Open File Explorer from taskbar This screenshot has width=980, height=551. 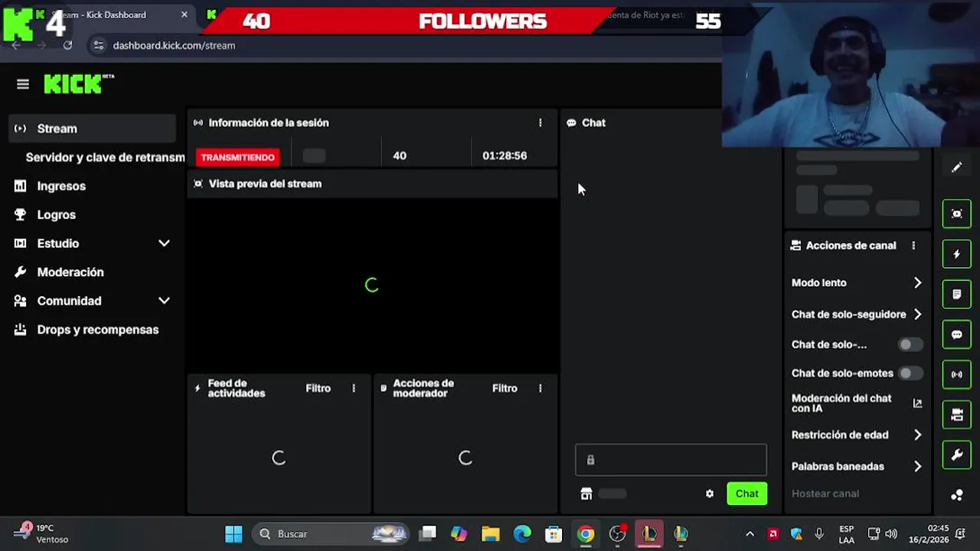(x=491, y=533)
